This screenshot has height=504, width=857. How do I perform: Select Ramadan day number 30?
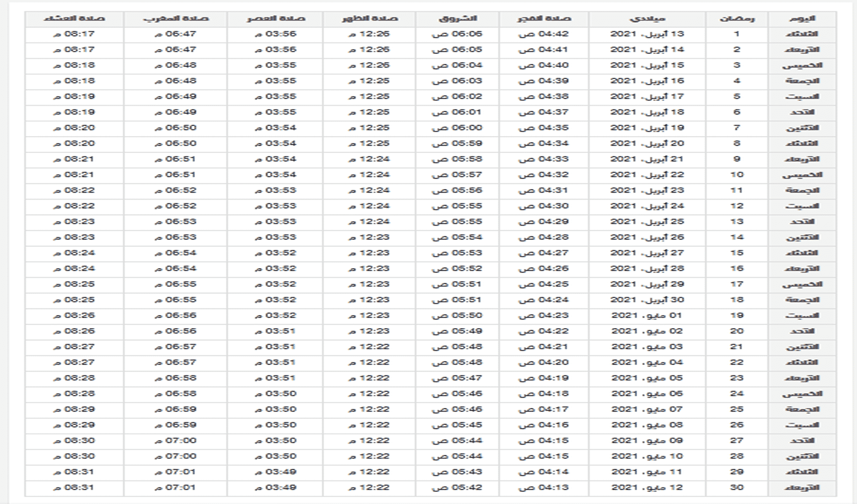pos(737,487)
